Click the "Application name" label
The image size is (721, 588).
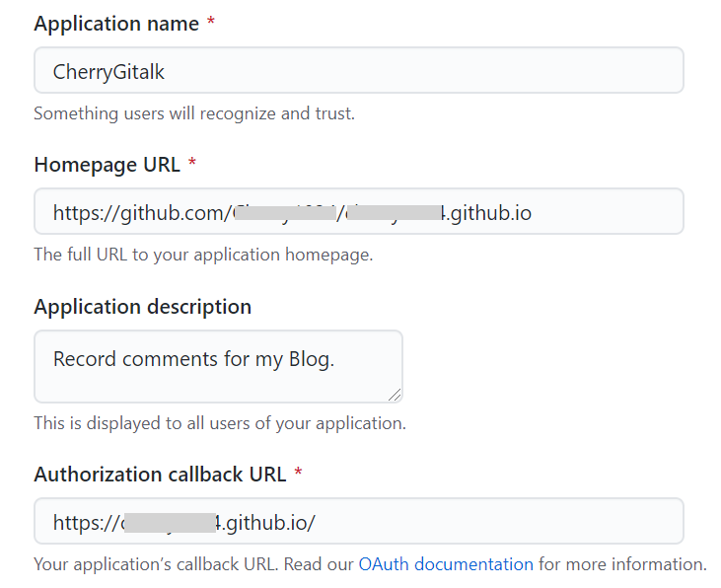coord(116,24)
